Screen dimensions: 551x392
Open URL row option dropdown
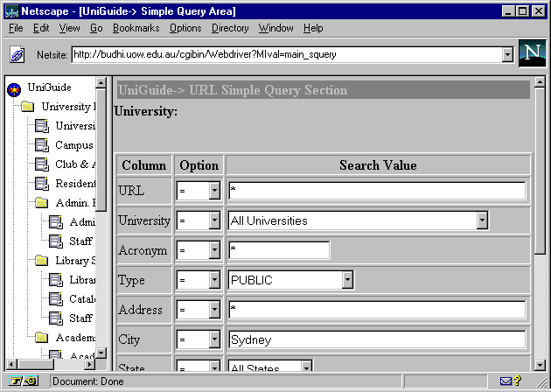[214, 191]
